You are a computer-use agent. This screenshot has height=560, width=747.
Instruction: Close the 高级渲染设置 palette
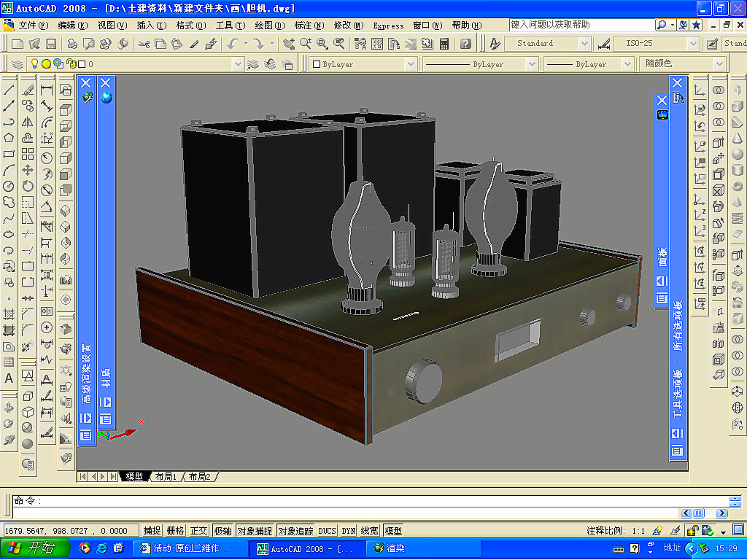coord(86,83)
